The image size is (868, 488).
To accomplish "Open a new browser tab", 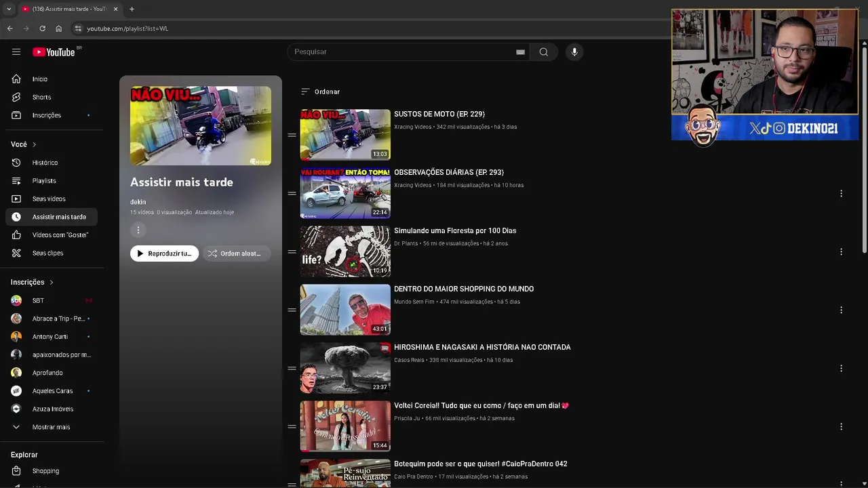I will 132,9.
